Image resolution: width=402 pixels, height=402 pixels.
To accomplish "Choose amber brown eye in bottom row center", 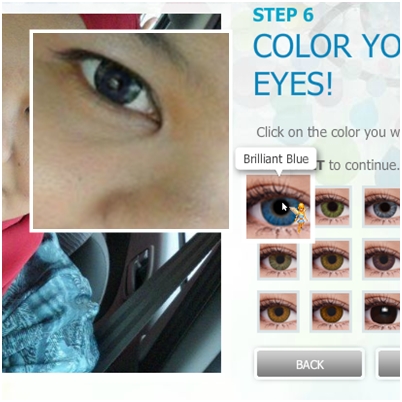I will 331,312.
